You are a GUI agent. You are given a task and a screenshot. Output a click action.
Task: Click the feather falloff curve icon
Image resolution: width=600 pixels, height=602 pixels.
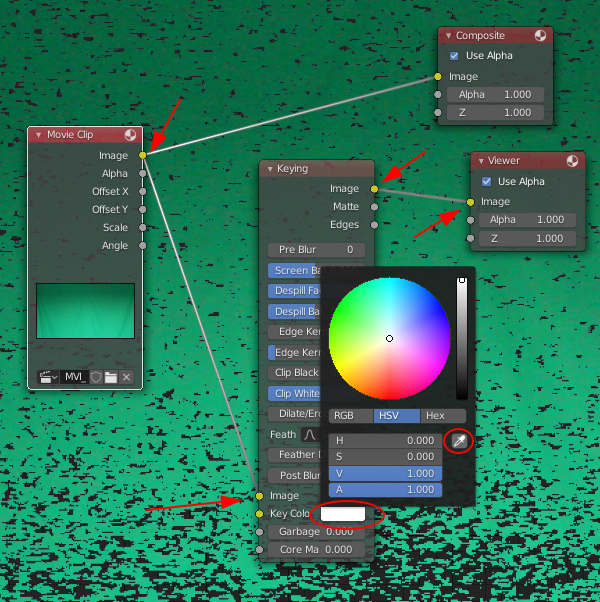[310, 435]
